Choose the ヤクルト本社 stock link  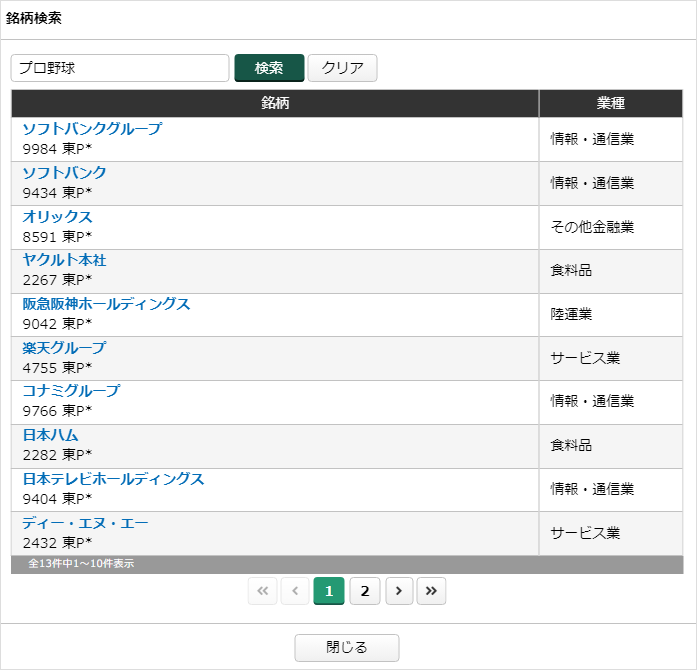pos(64,260)
